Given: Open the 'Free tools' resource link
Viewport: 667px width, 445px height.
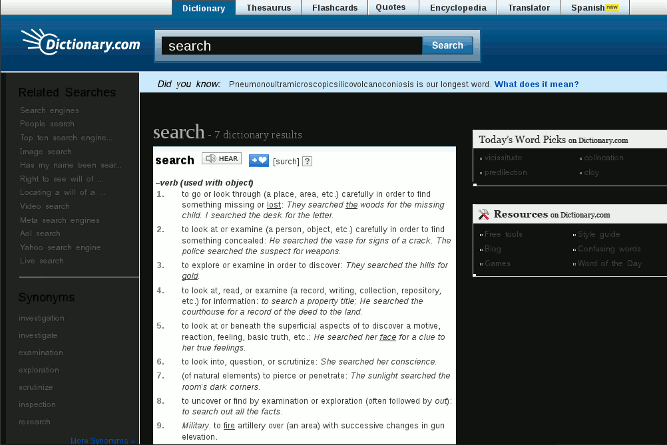Looking at the screenshot, I should click(x=503, y=234).
